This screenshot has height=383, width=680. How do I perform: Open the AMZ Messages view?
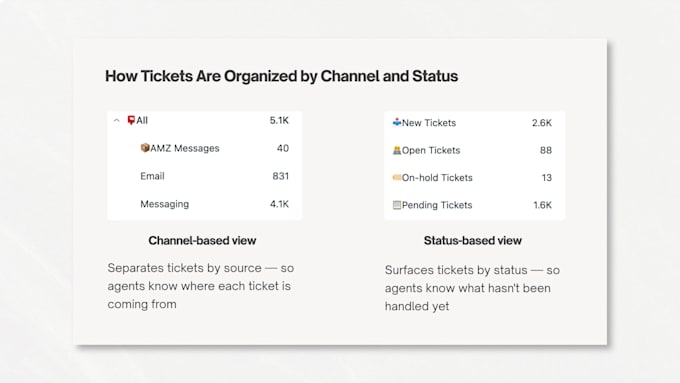coord(205,148)
